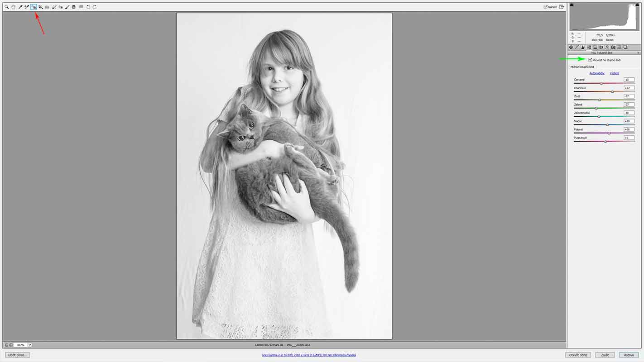The width and height of the screenshot is (644, 362).
Task: Select the Hand tool
Action: pos(13,7)
